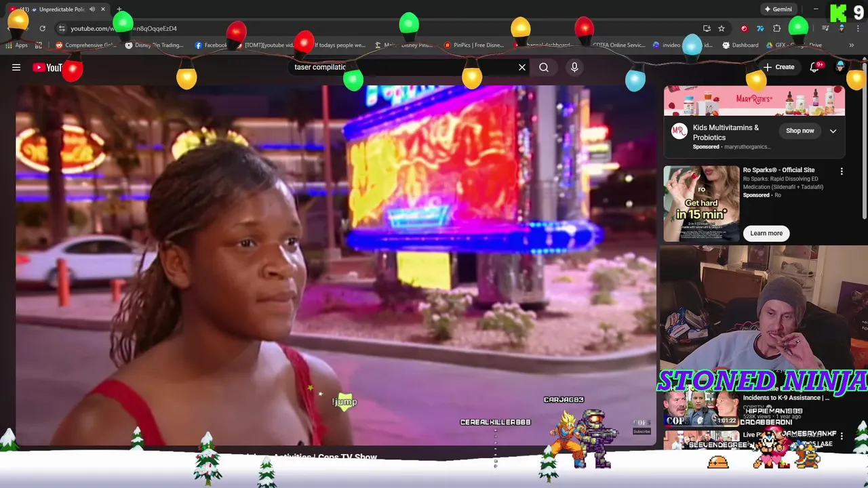This screenshot has height=488, width=868.
Task: Open the Apps shortcut in bookmarks bar
Action: point(16,45)
